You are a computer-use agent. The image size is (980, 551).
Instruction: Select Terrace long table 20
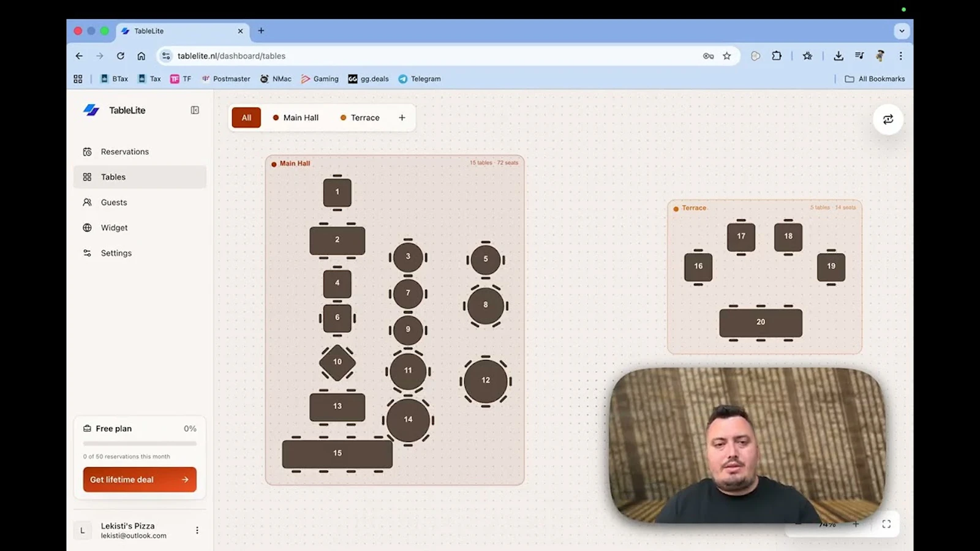point(761,323)
